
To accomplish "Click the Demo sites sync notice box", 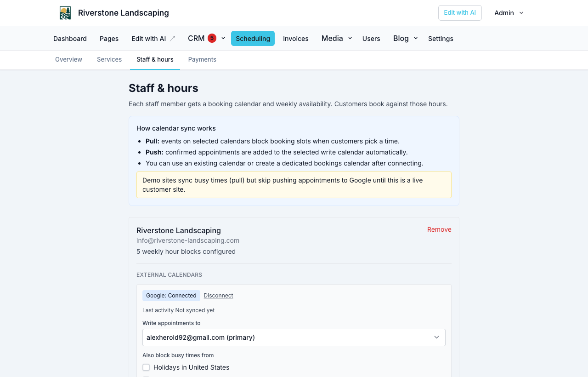I will tap(294, 185).
